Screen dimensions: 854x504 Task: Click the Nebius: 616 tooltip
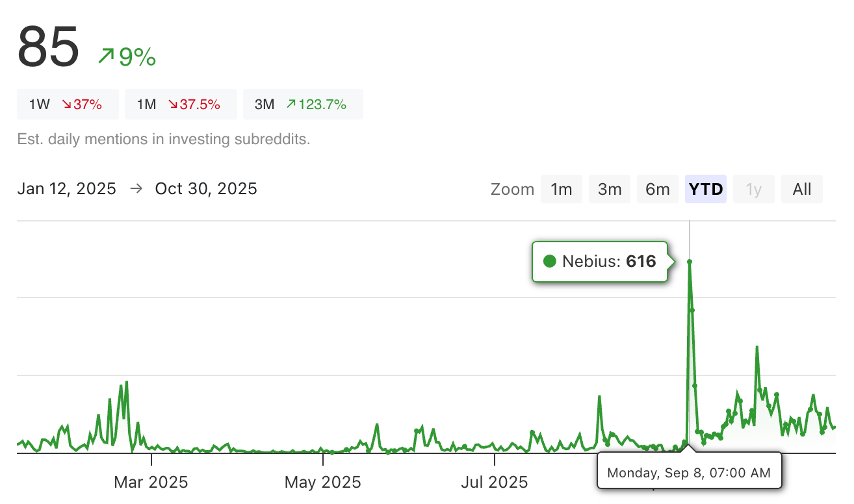[600, 262]
